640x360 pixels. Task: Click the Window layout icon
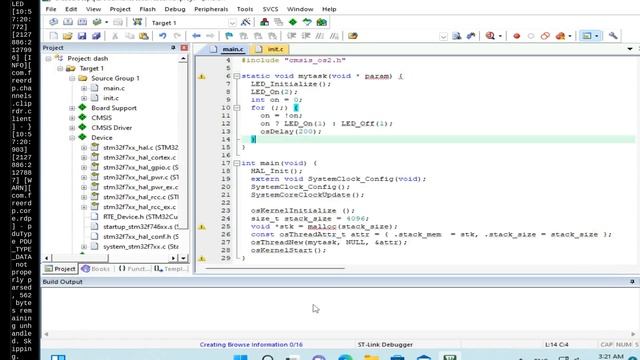click(587, 36)
